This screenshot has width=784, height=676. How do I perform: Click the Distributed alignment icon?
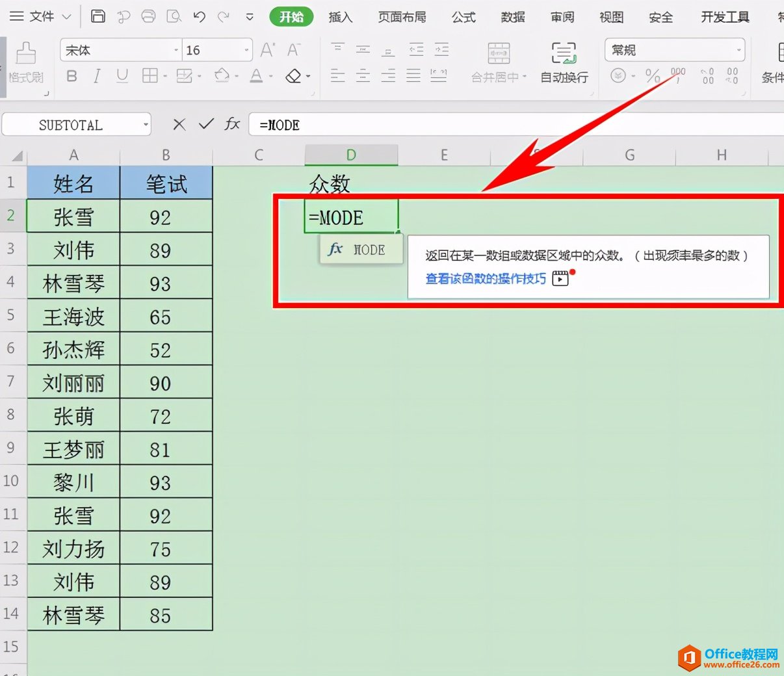point(439,76)
